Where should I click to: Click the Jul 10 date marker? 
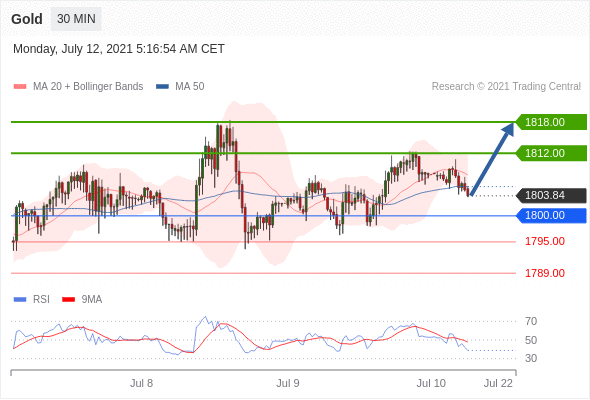[431, 383]
